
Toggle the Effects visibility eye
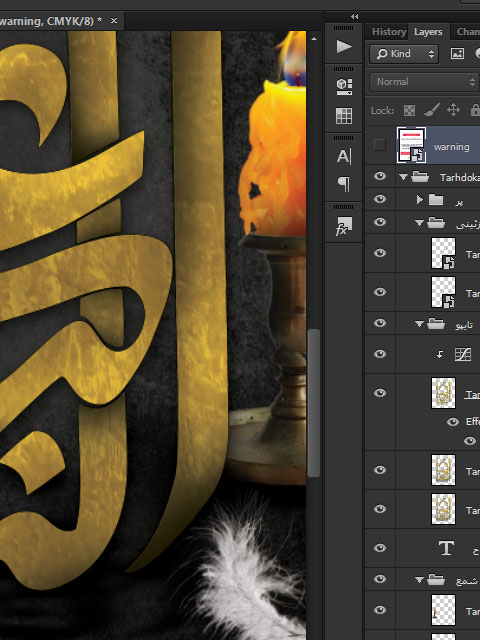(453, 422)
